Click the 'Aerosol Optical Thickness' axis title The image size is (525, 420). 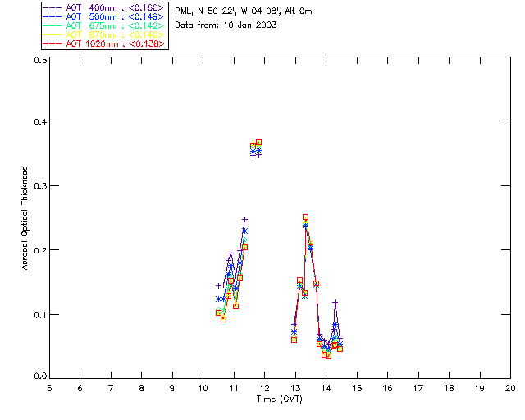coord(25,218)
